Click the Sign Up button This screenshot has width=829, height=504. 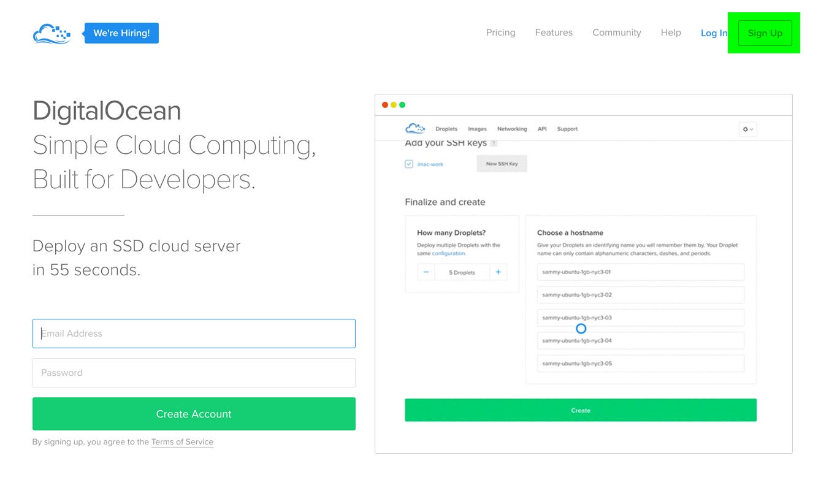click(x=765, y=33)
